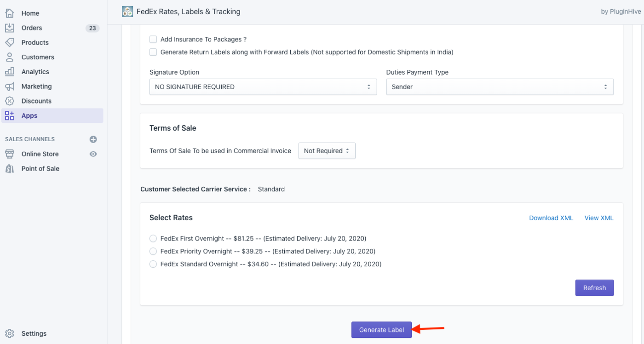Viewport: 644px width, 344px height.
Task: Open Online Store channel
Action: (x=40, y=154)
